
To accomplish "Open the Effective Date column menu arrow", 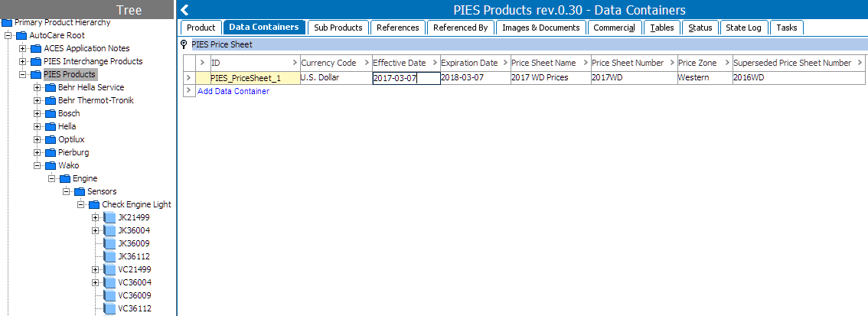I will pyautogui.click(x=435, y=63).
